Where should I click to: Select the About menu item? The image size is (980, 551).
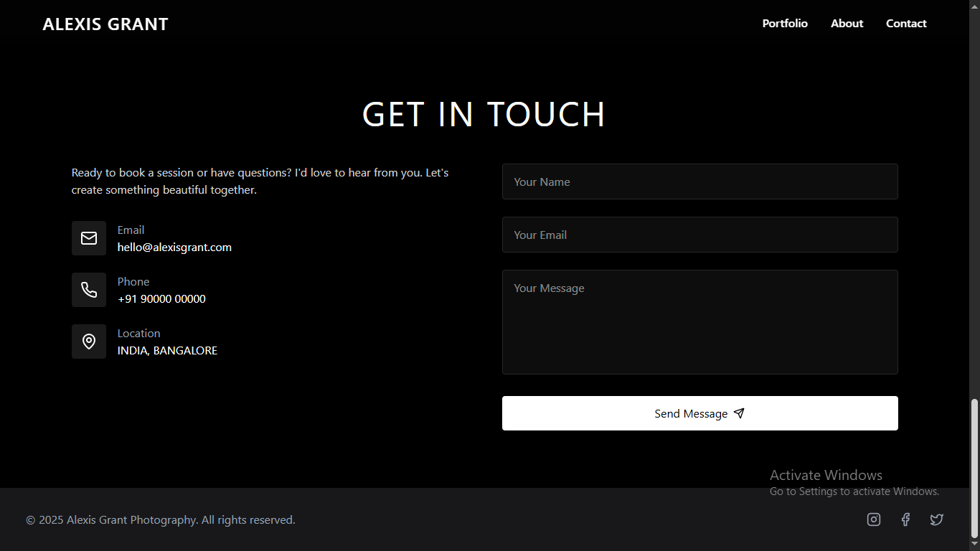[x=847, y=23]
